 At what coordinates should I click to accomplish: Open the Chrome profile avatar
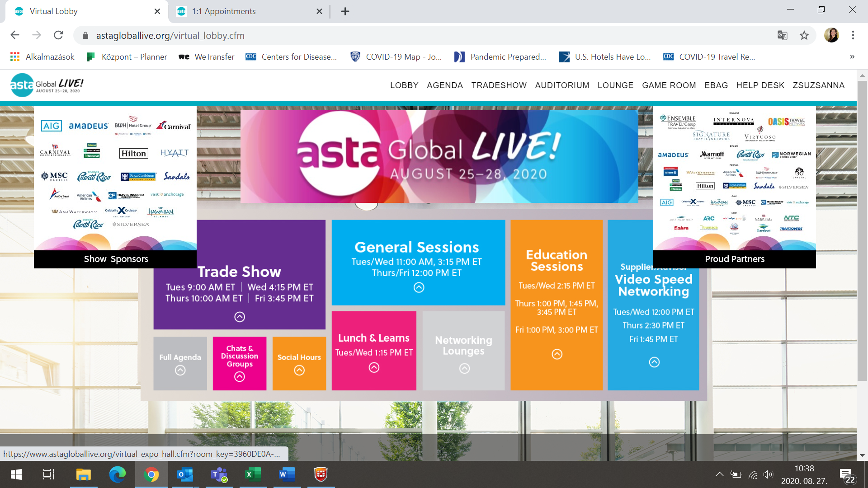point(831,35)
